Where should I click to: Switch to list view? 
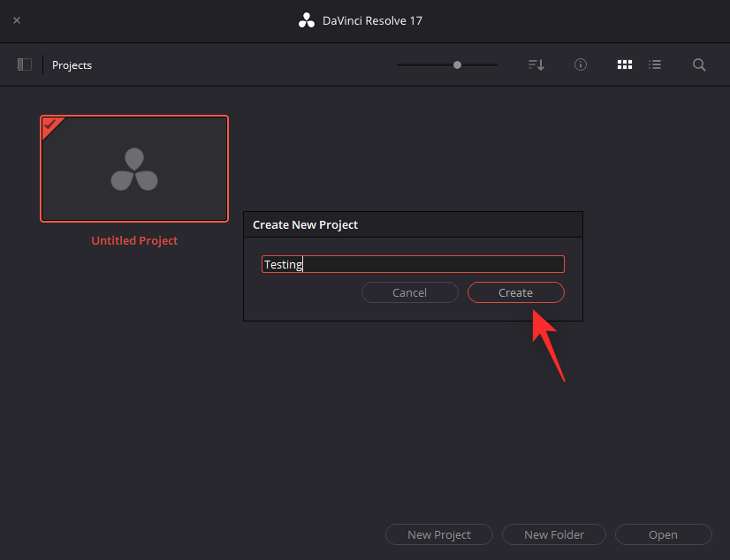tap(655, 64)
